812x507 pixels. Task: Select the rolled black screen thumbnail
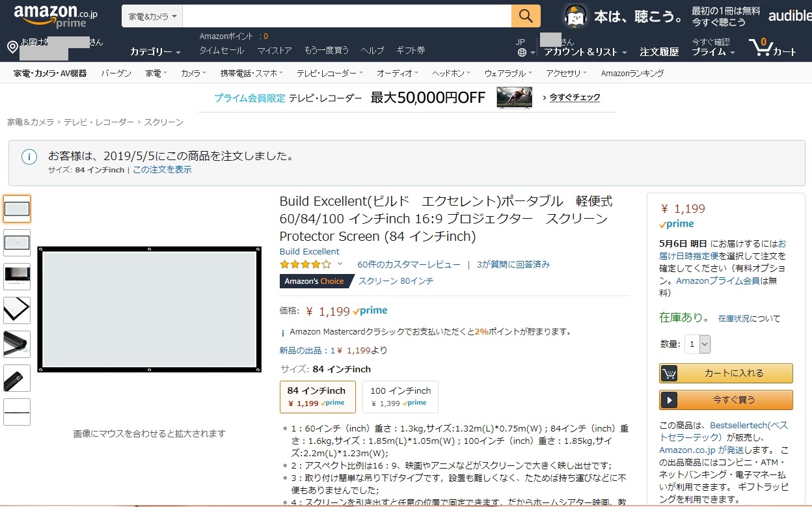[x=17, y=344]
